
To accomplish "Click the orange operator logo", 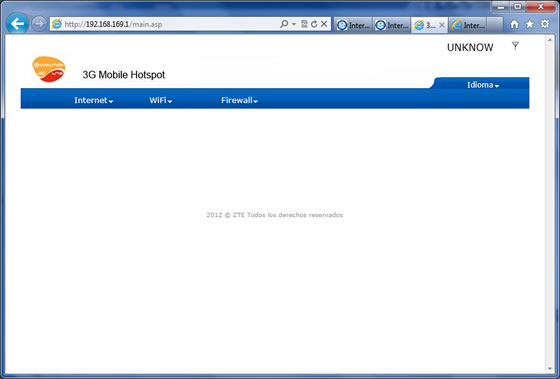I will click(x=49, y=69).
